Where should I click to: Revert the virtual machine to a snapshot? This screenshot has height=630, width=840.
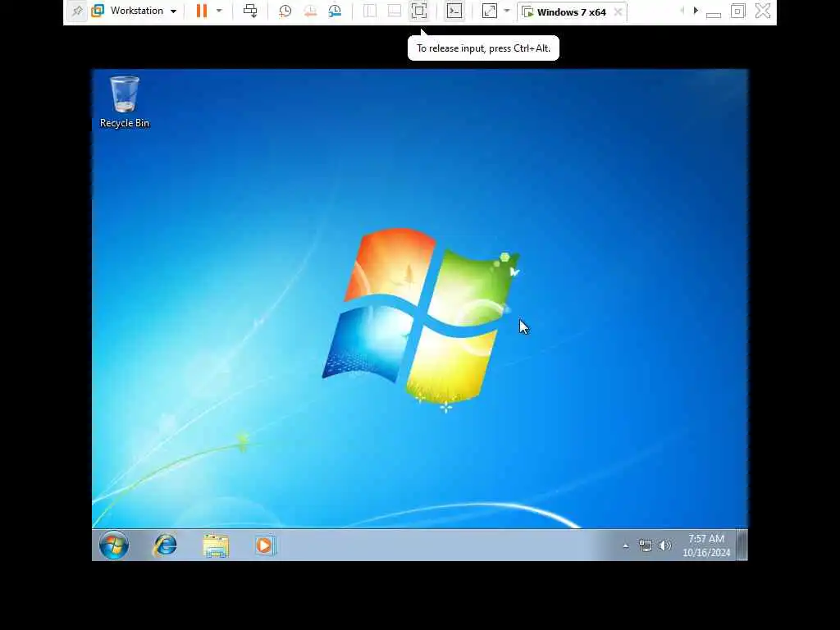tap(310, 11)
